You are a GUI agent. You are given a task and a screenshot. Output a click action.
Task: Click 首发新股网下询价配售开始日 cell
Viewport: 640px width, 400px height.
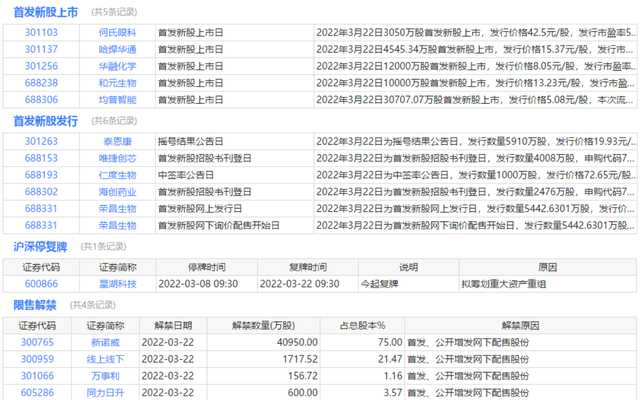(x=219, y=225)
